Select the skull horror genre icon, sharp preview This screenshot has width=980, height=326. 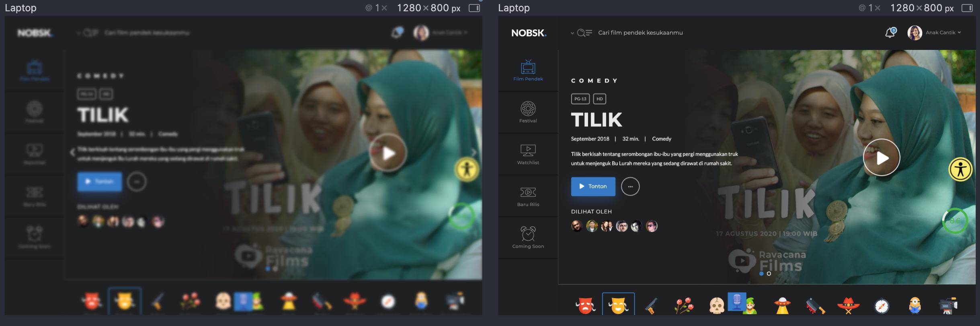[717, 306]
